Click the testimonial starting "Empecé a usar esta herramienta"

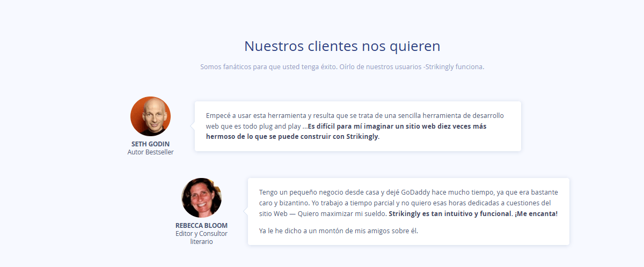coord(358,126)
